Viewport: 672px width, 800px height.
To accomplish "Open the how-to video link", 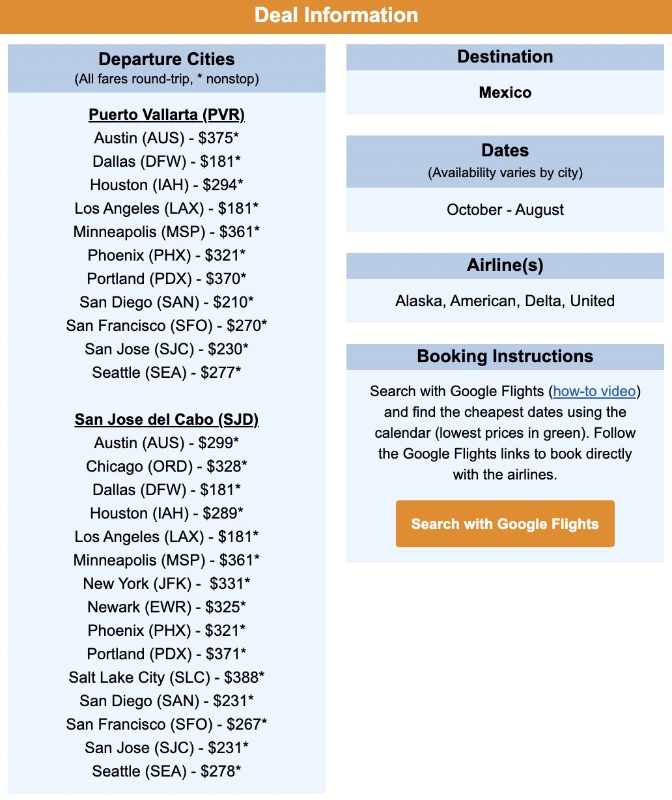I will click(595, 391).
